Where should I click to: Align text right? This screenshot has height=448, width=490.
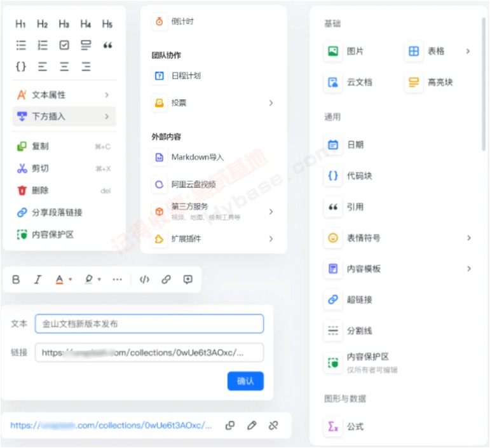tap(86, 67)
